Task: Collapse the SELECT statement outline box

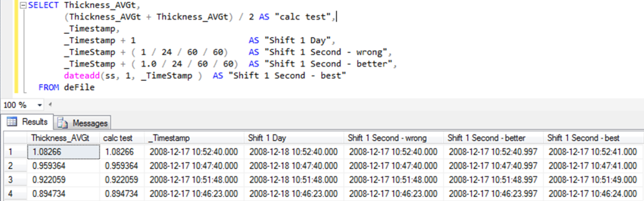Action: [22, 6]
